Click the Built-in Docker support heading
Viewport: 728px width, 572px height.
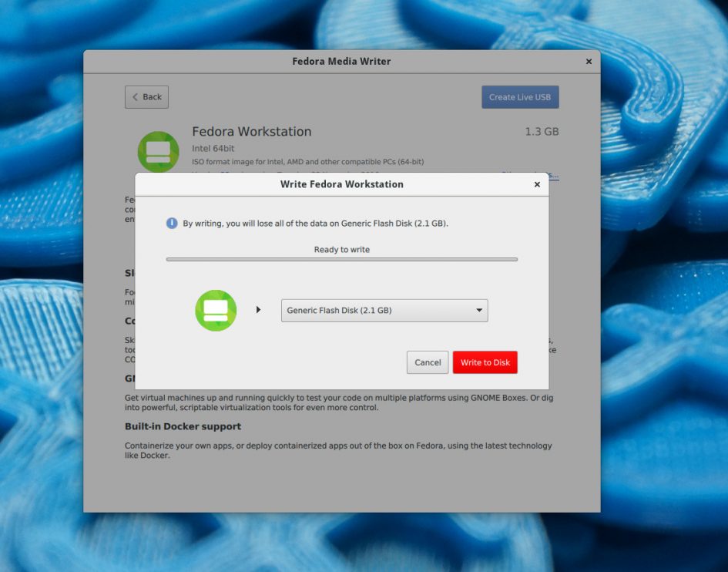[x=183, y=426]
